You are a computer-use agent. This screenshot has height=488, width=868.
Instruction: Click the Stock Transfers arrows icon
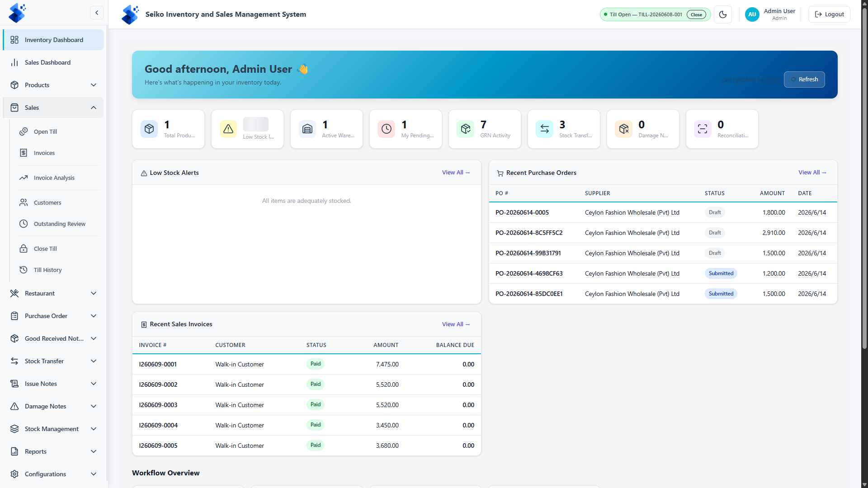(x=545, y=129)
